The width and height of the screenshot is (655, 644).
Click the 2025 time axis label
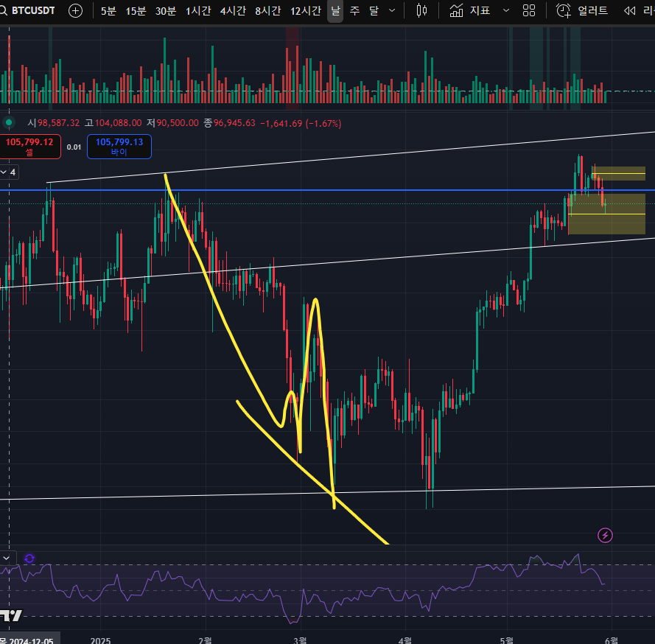click(101, 640)
